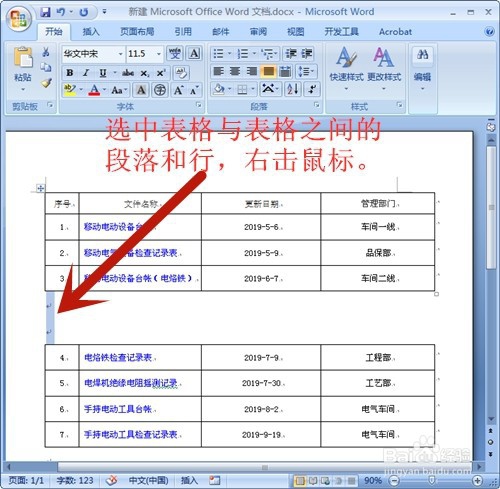Open the Insert ribbon tab

point(91,32)
